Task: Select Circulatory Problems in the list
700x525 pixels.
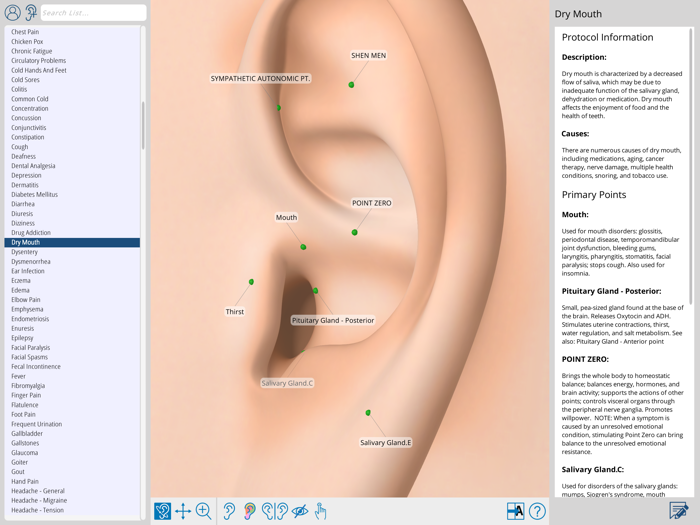Action: coord(72,61)
